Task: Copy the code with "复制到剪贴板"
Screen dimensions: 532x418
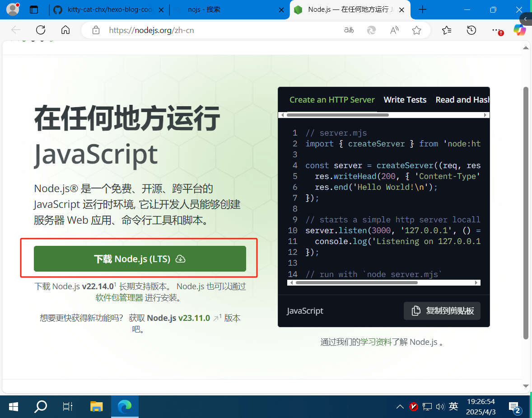Action: 442,311
